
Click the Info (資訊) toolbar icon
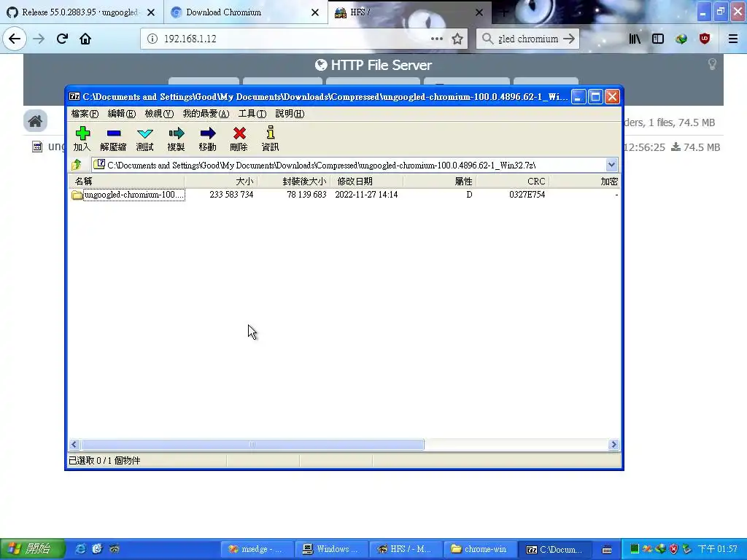(270, 139)
